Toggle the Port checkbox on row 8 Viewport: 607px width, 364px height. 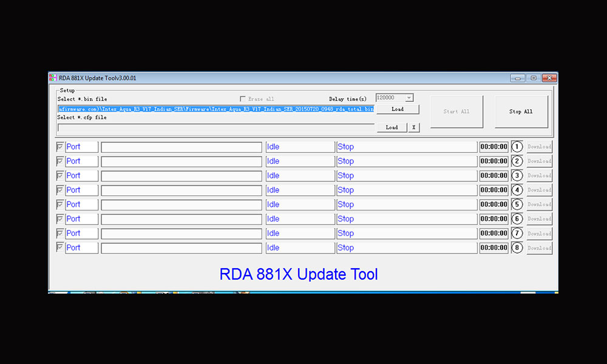(x=59, y=248)
